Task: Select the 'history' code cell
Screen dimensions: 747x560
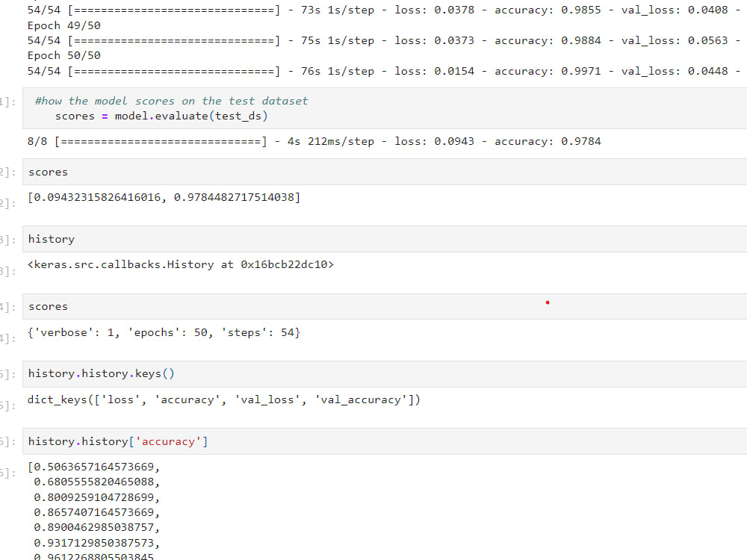Action: click(x=385, y=239)
